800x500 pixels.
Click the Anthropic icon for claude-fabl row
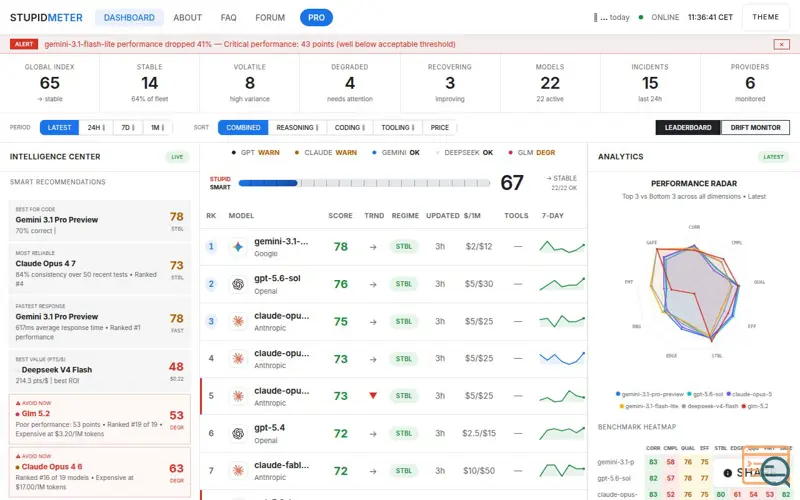[x=238, y=471]
